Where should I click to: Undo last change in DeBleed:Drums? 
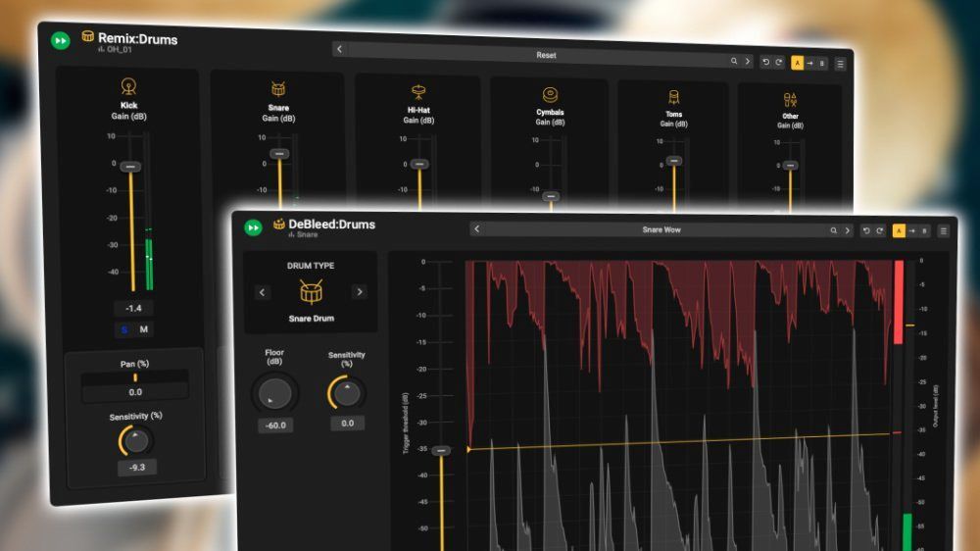866,230
